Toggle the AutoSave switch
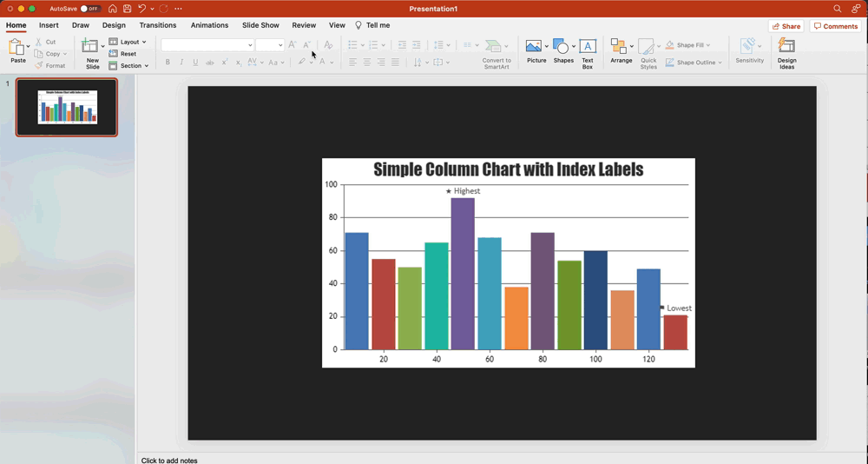The height and width of the screenshot is (464, 868). point(90,9)
